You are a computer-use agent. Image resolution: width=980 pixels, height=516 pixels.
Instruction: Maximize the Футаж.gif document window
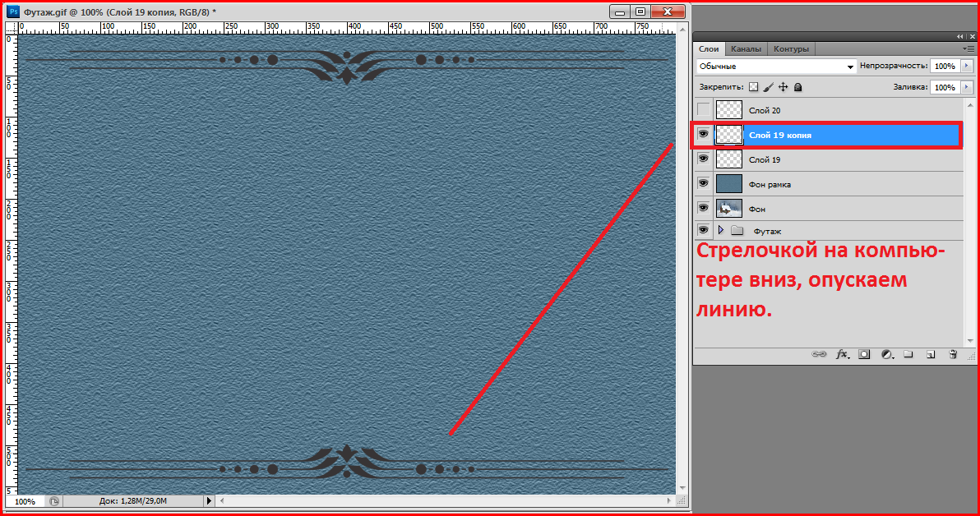click(x=640, y=12)
